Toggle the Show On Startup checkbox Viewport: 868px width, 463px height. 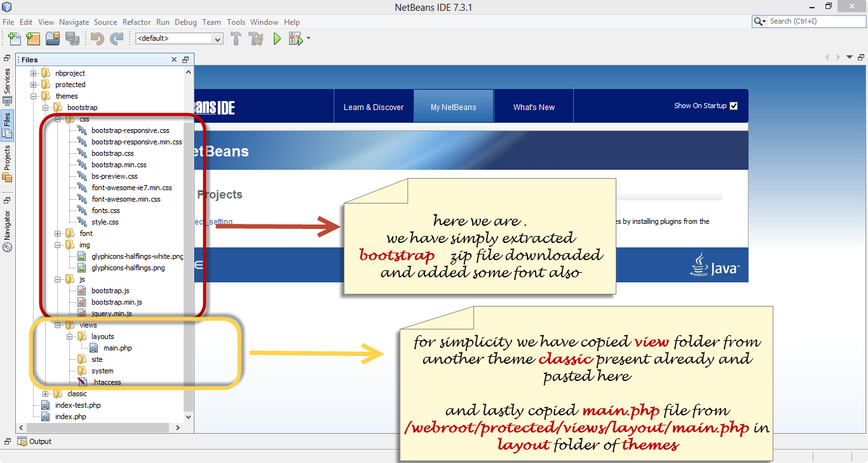click(734, 106)
